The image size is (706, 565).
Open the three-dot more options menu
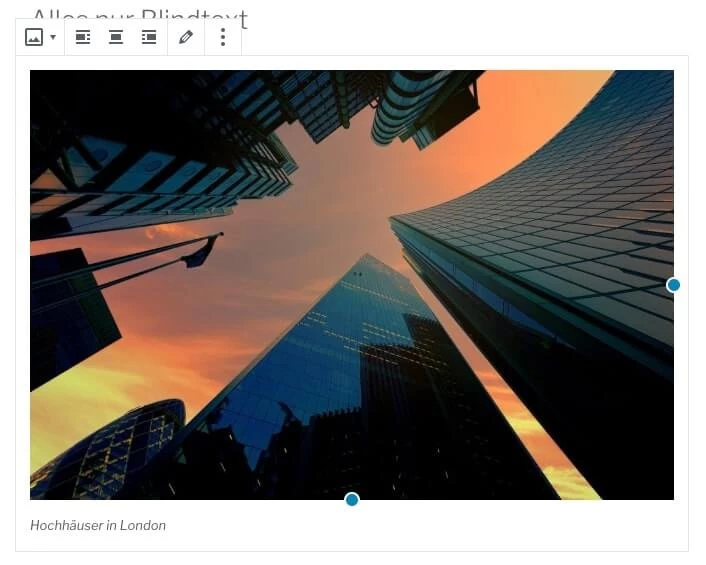223,37
